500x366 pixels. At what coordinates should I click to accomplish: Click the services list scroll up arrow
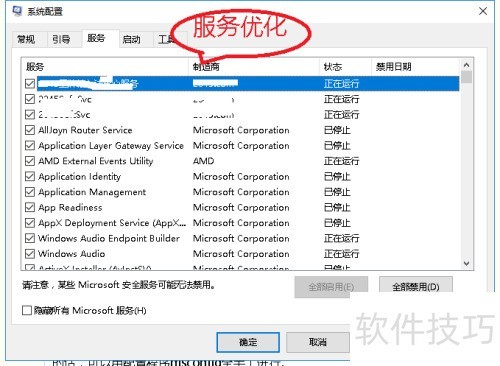(x=466, y=65)
